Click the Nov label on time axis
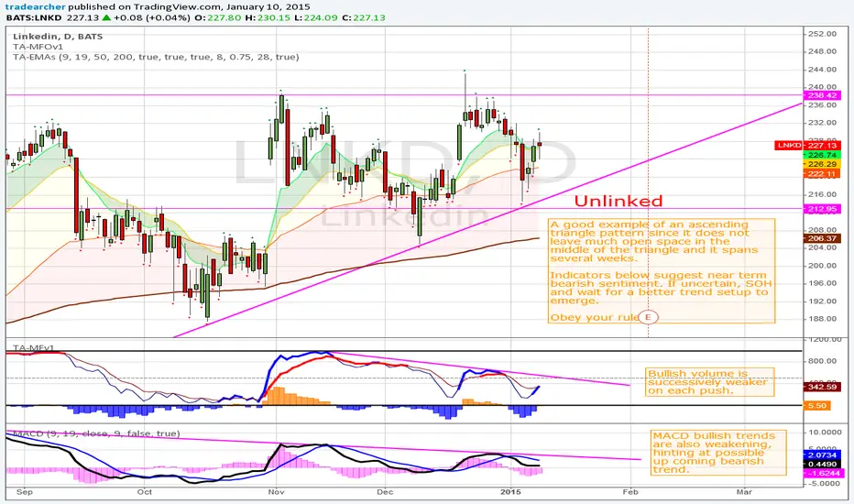Screen dimensions: 854x504 coord(276,491)
